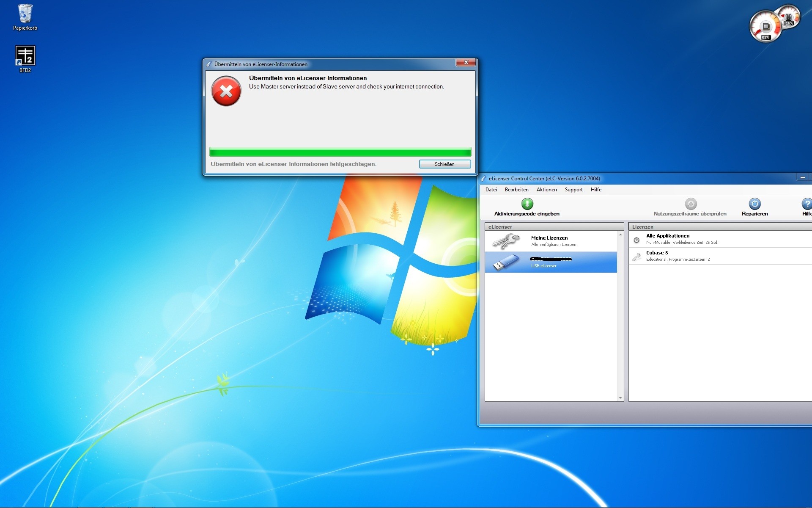This screenshot has width=812, height=508.
Task: Click 'Educational, Programm-Instanzen: 2' text
Action: 678,260
